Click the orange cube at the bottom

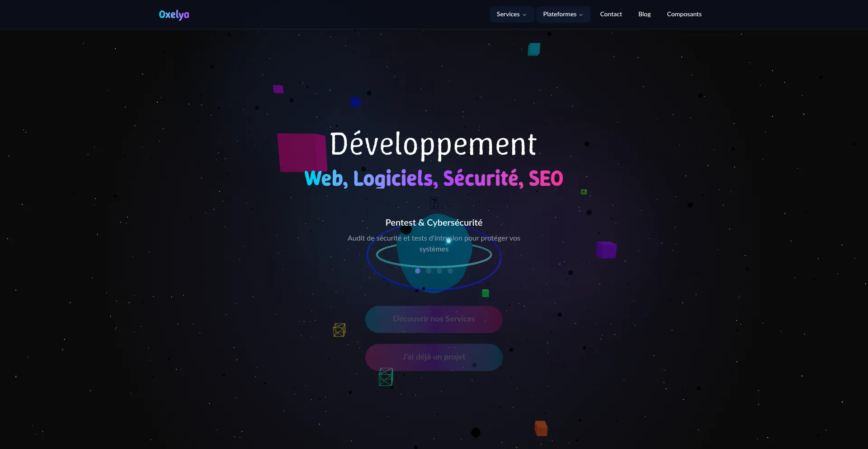541,428
